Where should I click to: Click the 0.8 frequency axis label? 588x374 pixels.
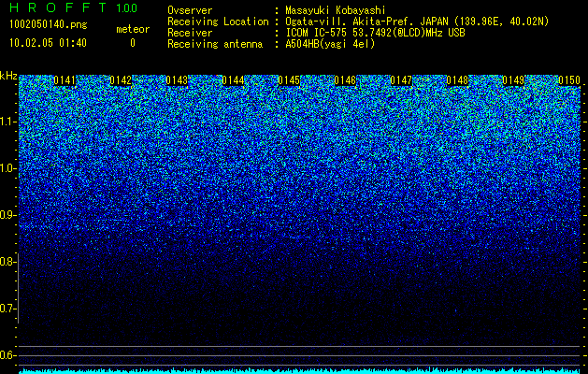click(x=7, y=262)
